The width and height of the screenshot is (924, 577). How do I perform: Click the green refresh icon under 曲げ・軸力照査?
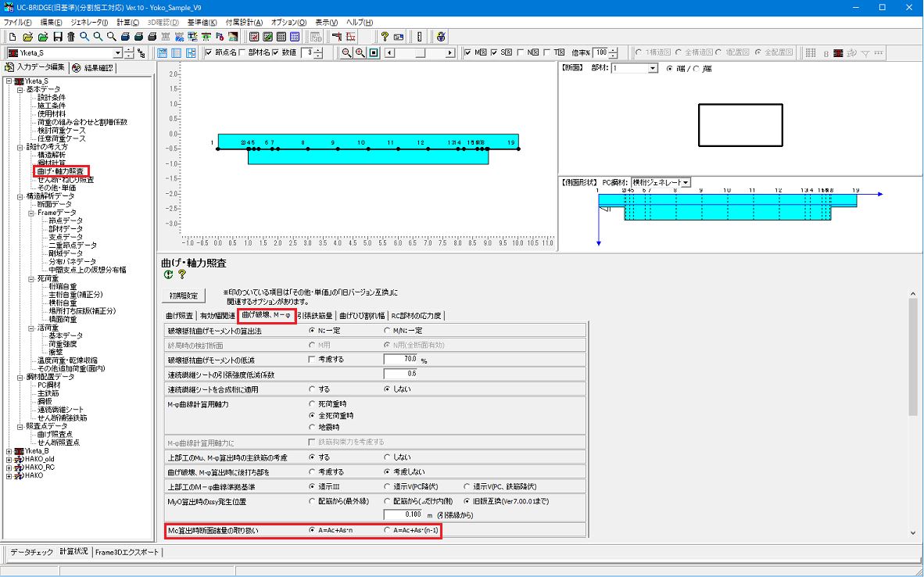click(x=169, y=274)
